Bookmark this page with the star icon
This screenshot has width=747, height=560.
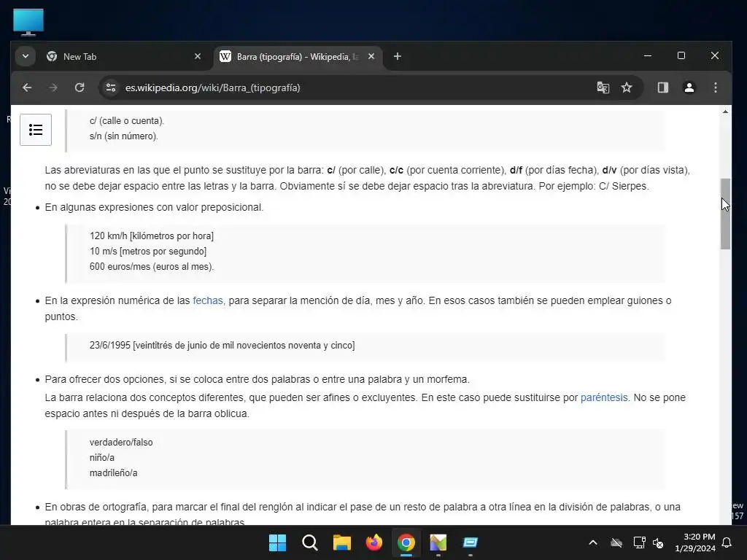pos(627,87)
